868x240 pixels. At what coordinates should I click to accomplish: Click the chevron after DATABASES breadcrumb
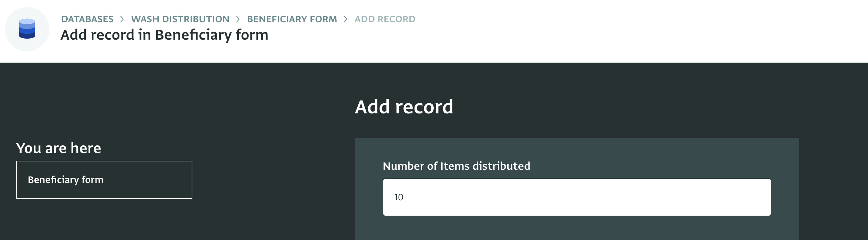[x=122, y=19]
